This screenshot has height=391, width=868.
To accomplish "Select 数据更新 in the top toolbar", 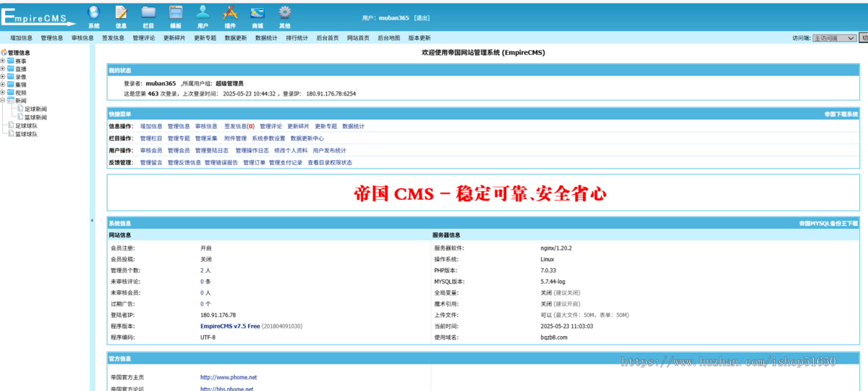I will click(235, 38).
